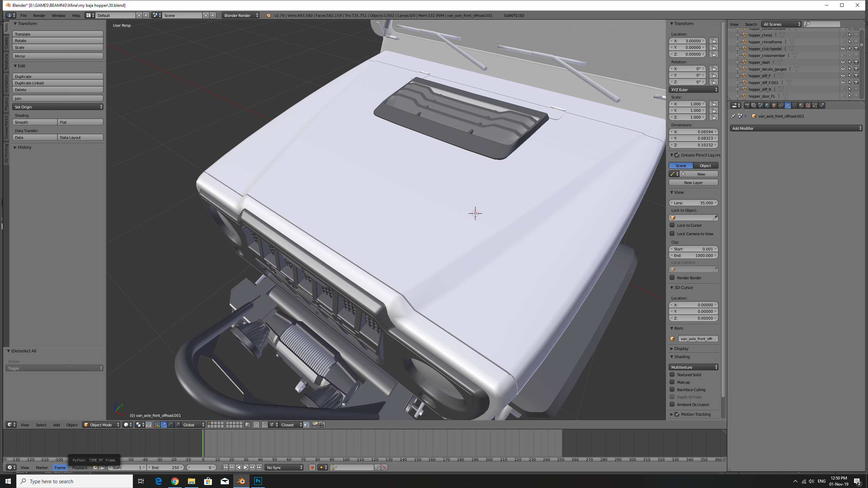Open the Object Mode dropdown
The height and width of the screenshot is (488, 868).
[x=101, y=425]
